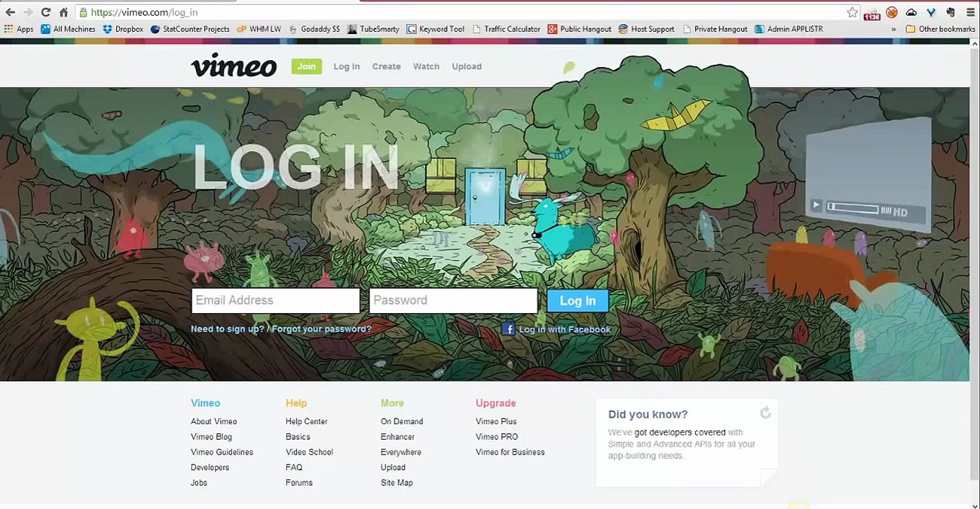Open the Vimeo Blog footer link
This screenshot has height=509, width=980.
pos(211,437)
